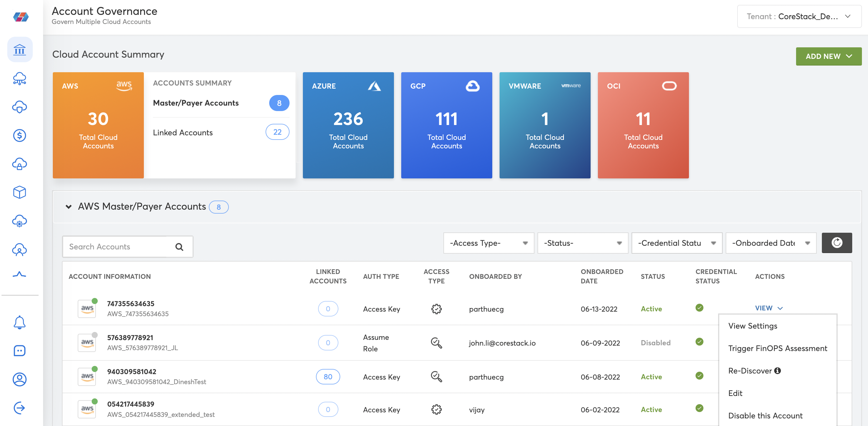Click the cube resource sidebar icon
The width and height of the screenshot is (868, 426).
(x=19, y=192)
